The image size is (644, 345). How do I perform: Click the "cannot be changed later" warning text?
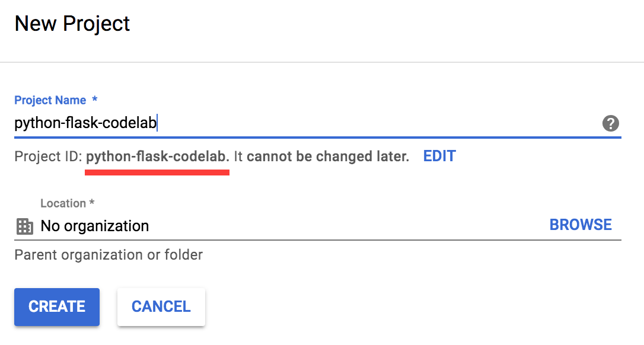[x=328, y=156]
